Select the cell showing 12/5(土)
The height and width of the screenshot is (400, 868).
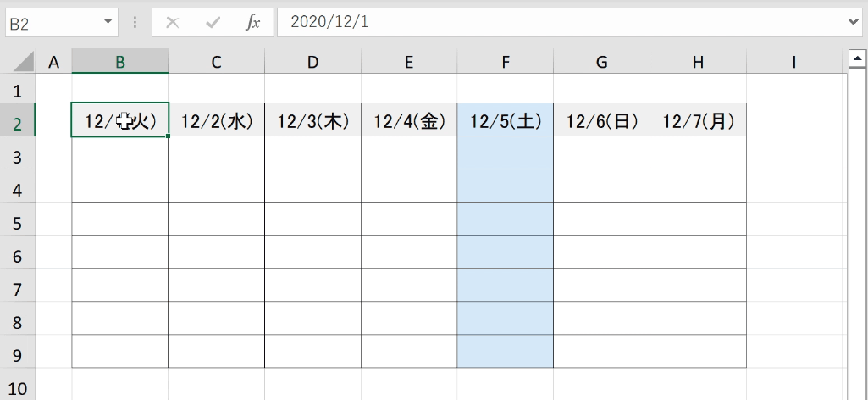(506, 119)
